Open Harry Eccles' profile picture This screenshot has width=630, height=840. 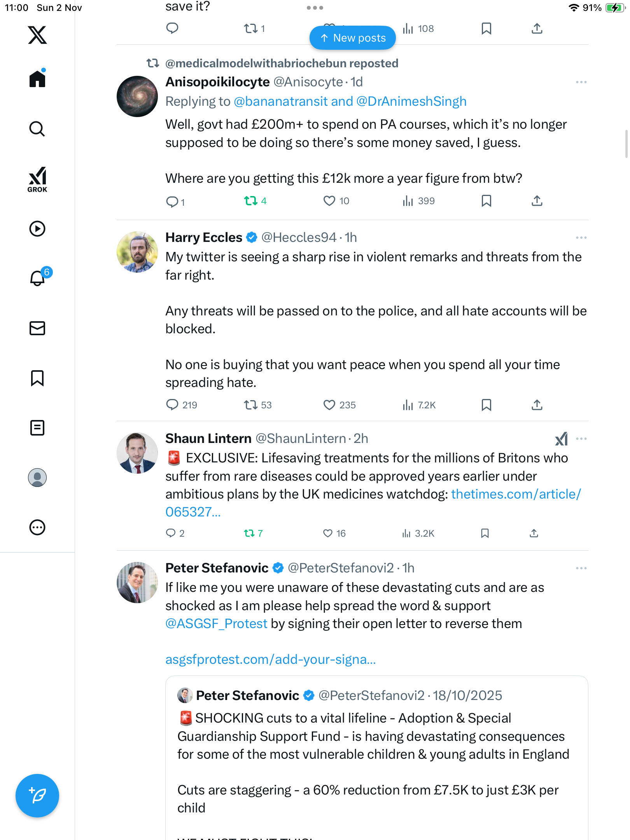137,252
